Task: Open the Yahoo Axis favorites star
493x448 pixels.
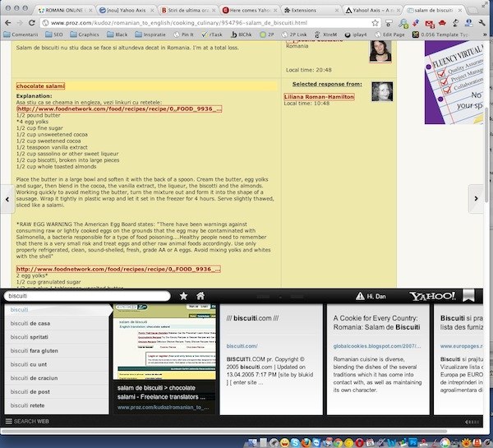Action: point(183,296)
